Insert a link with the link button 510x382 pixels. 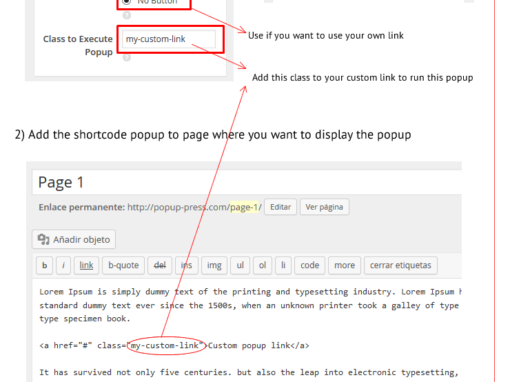[x=86, y=265]
